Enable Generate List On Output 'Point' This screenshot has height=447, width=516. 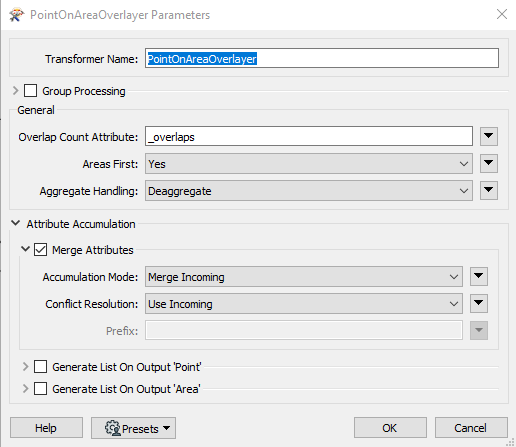40,367
